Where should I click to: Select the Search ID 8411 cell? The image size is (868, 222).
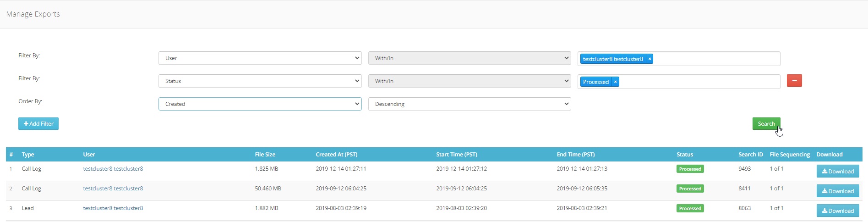coord(744,189)
